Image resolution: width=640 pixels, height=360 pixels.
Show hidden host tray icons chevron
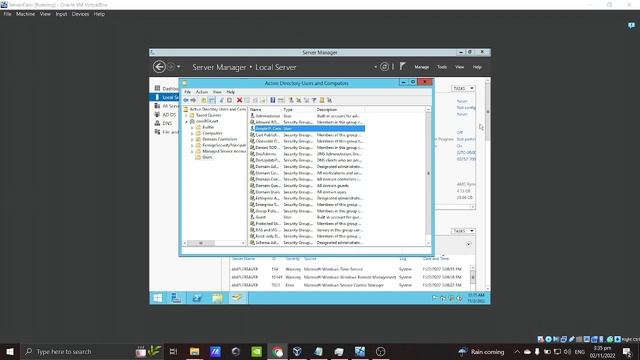[517, 351]
